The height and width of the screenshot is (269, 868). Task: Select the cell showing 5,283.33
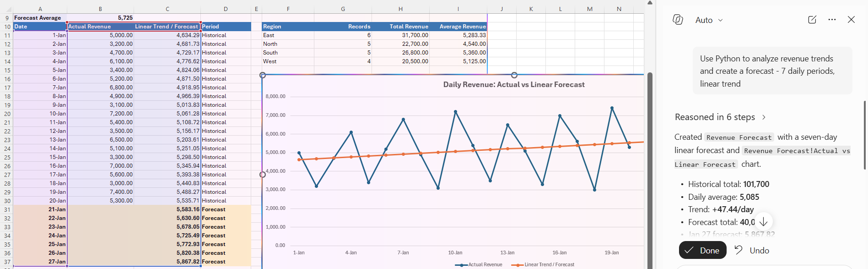tap(458, 35)
